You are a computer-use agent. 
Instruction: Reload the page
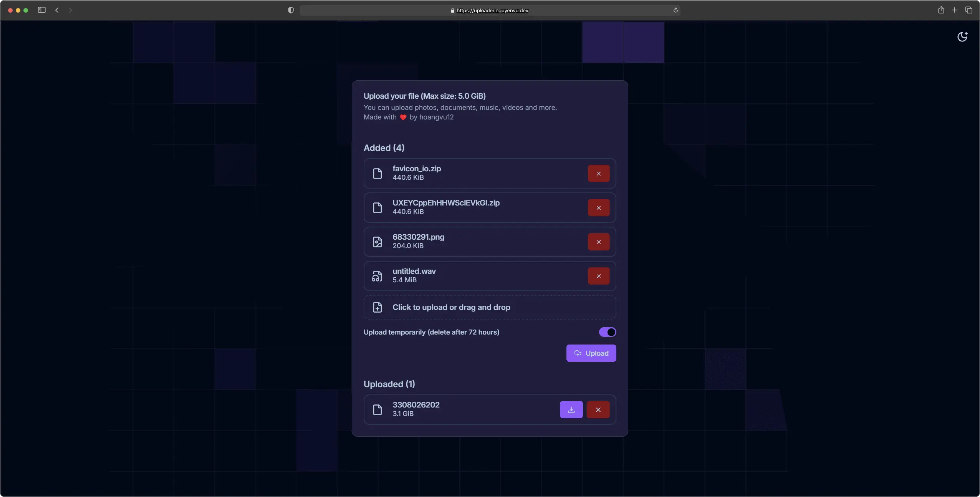pyautogui.click(x=675, y=10)
